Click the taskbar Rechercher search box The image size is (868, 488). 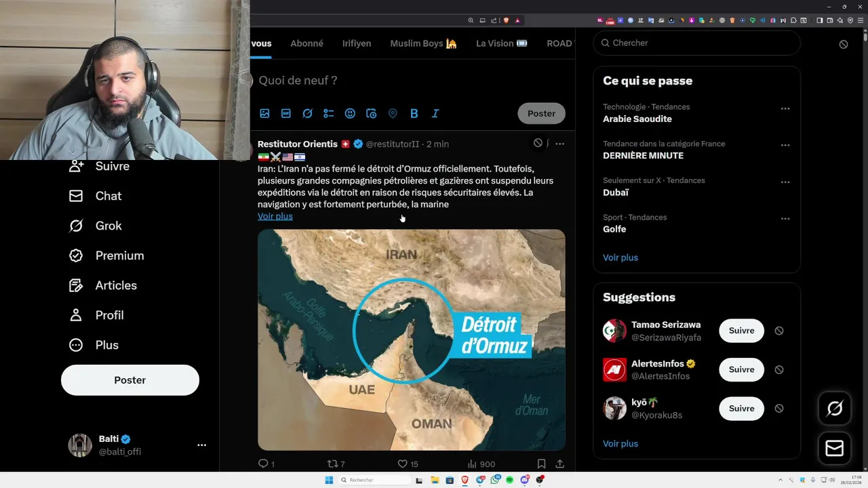tap(375, 480)
